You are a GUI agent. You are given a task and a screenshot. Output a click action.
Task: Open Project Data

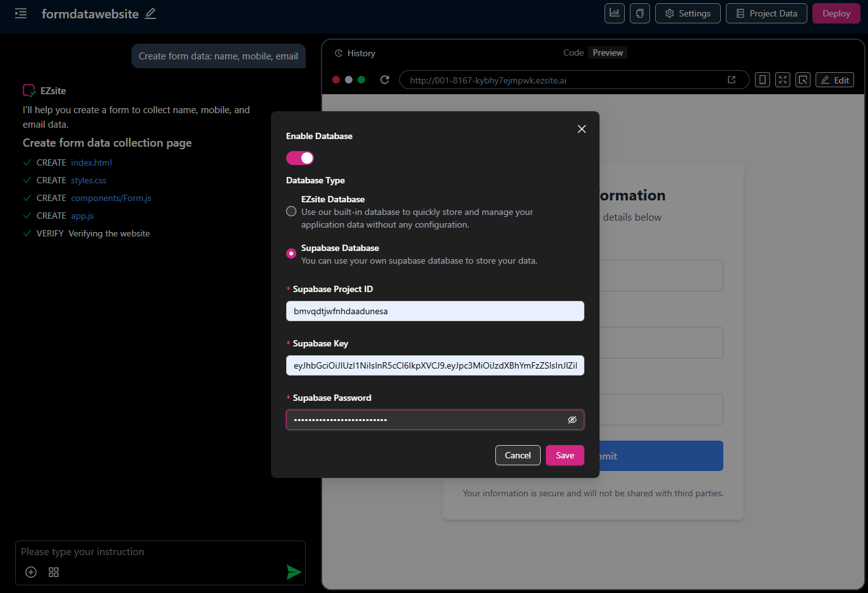[767, 13]
